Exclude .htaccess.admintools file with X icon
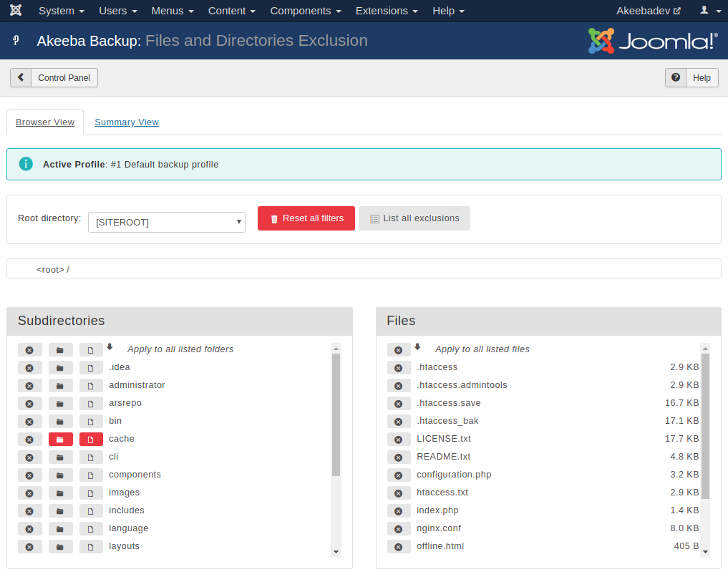This screenshot has width=728, height=577. 399,385
